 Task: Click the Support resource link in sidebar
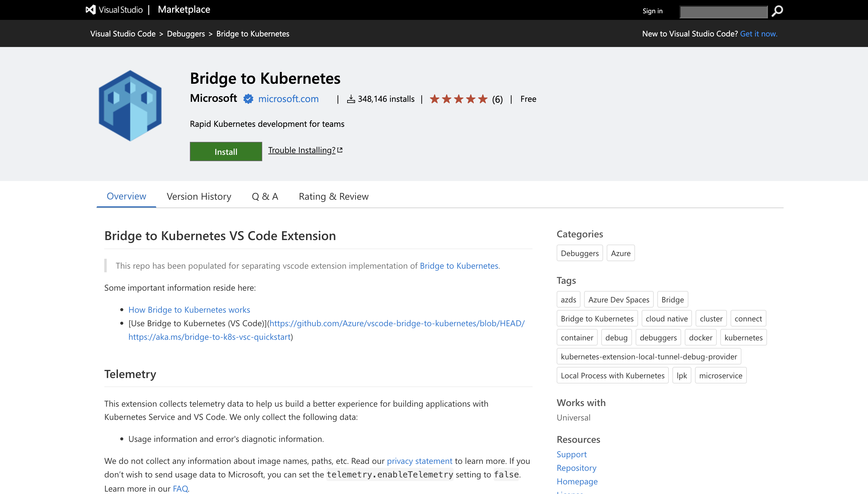(x=571, y=454)
